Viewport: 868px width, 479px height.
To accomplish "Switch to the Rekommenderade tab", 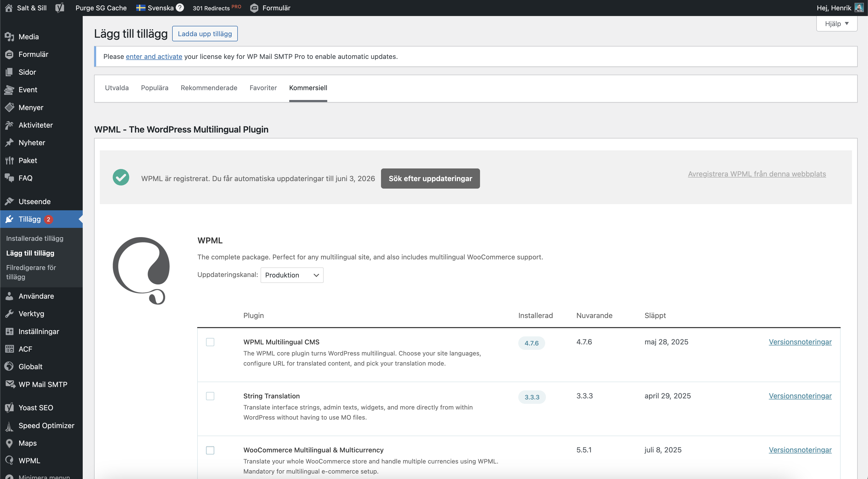I will point(209,88).
